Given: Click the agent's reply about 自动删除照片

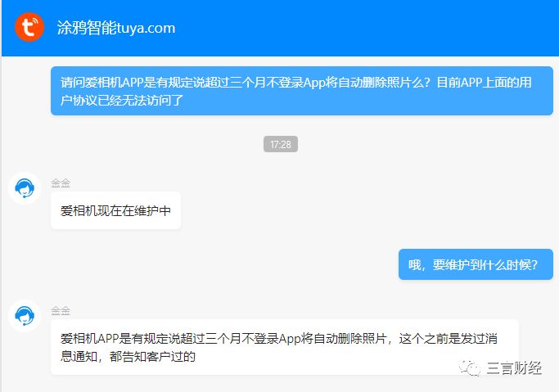Looking at the screenshot, I should (285, 347).
